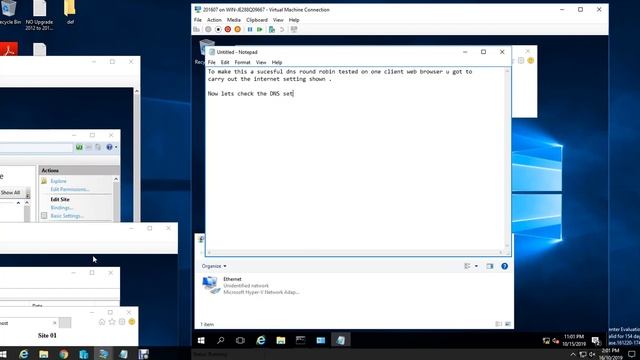Image resolution: width=640 pixels, height=360 pixels.
Task: Open Notepad Edit menu
Action: [x=225, y=62]
